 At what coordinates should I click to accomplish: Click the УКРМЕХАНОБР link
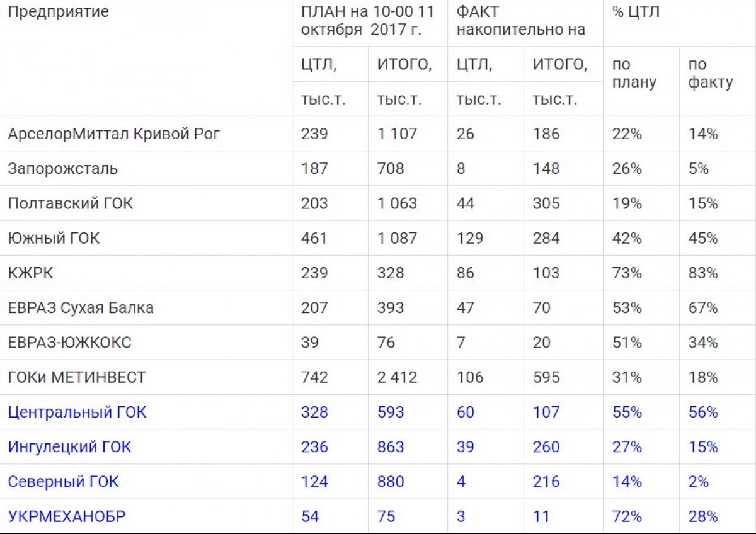pos(67,516)
